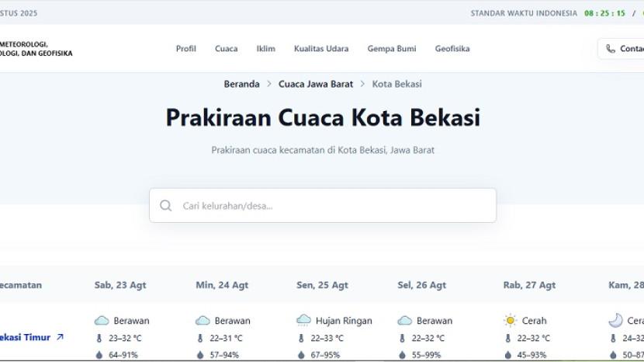Select Kualitas Udara in the navbar
644x362 pixels.
[x=321, y=49]
